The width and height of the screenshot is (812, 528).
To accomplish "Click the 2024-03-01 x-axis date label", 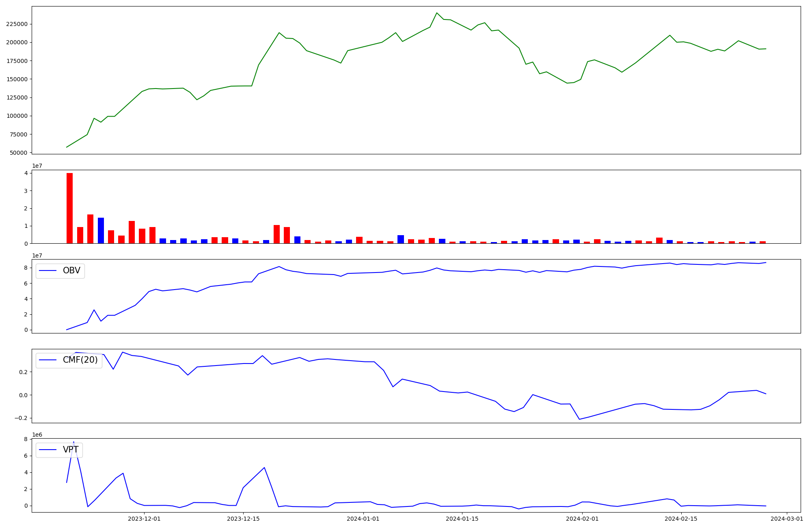I will (x=787, y=519).
